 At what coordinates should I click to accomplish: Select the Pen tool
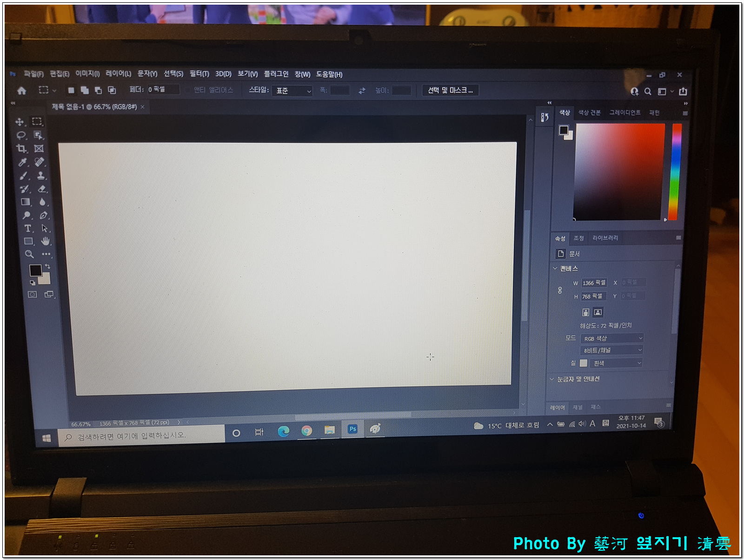pos(44,215)
